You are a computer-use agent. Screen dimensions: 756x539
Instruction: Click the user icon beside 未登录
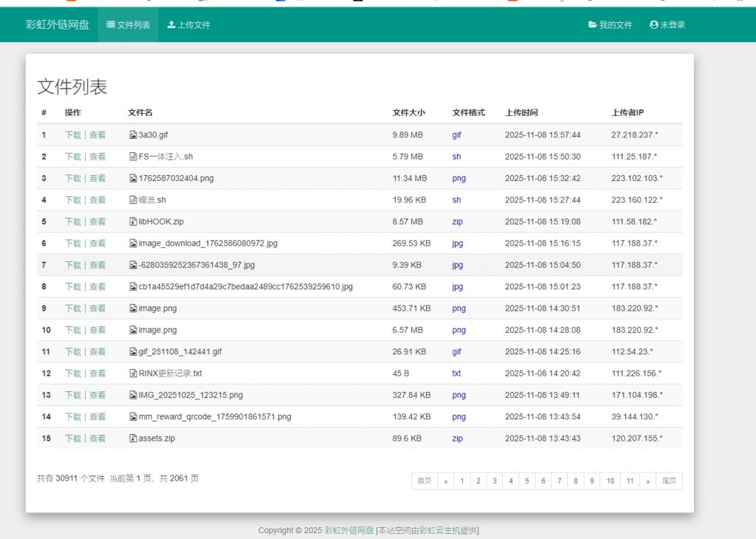point(653,24)
